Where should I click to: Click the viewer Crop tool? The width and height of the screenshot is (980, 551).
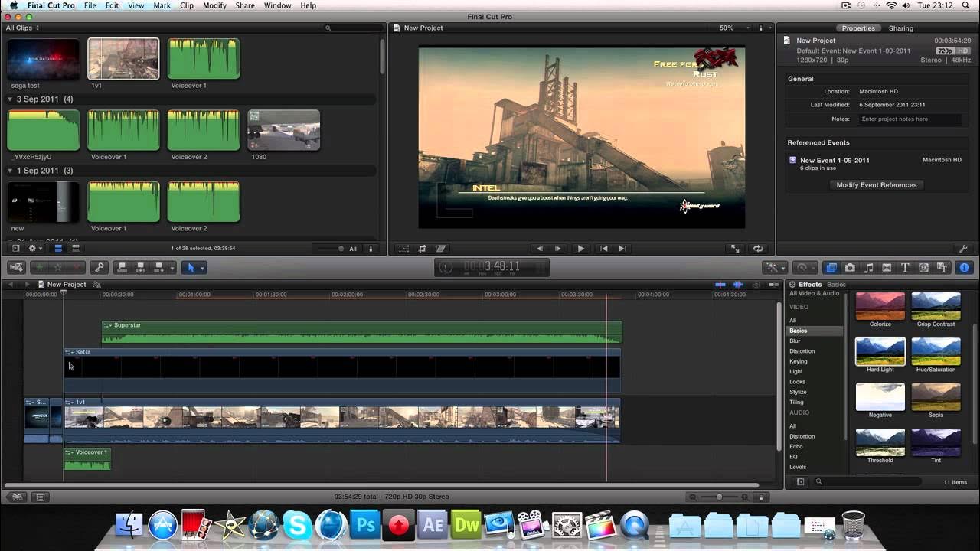tap(423, 249)
